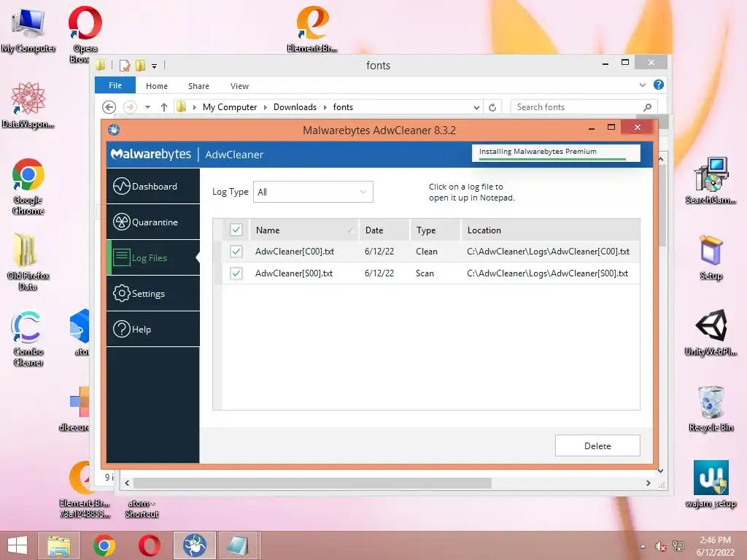The image size is (747, 560).
Task: Click Explorer back arrow button
Action: (109, 107)
